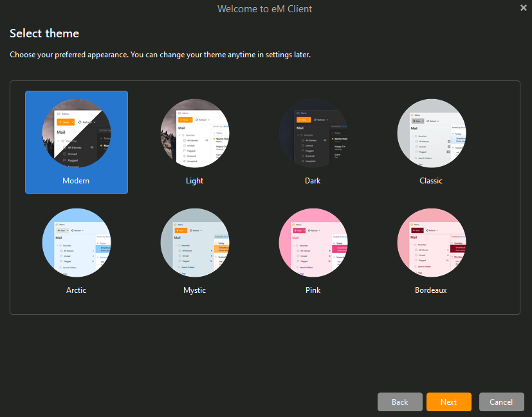Screen dimensions: 532x417
Task: Click the Bordeaux theme label text
Action: pos(430,290)
